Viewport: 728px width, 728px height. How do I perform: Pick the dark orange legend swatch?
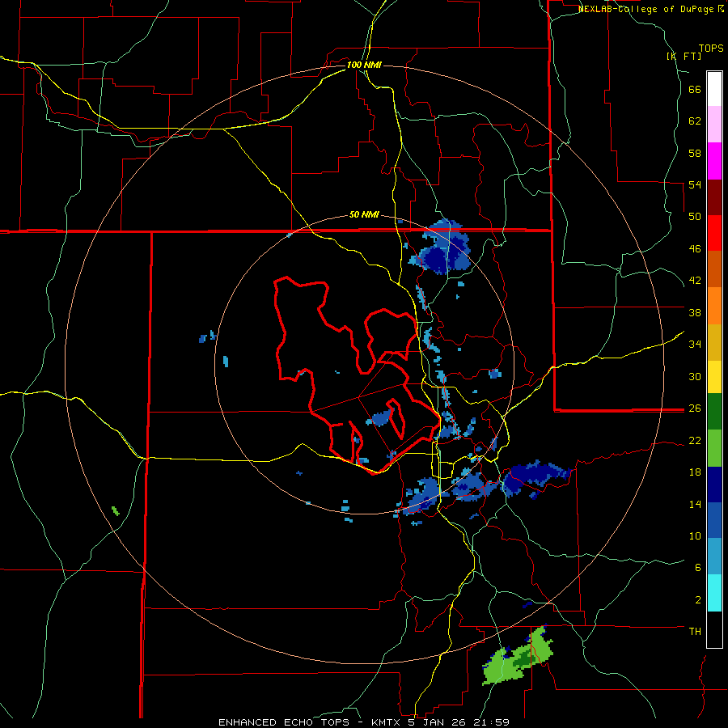[x=714, y=269]
